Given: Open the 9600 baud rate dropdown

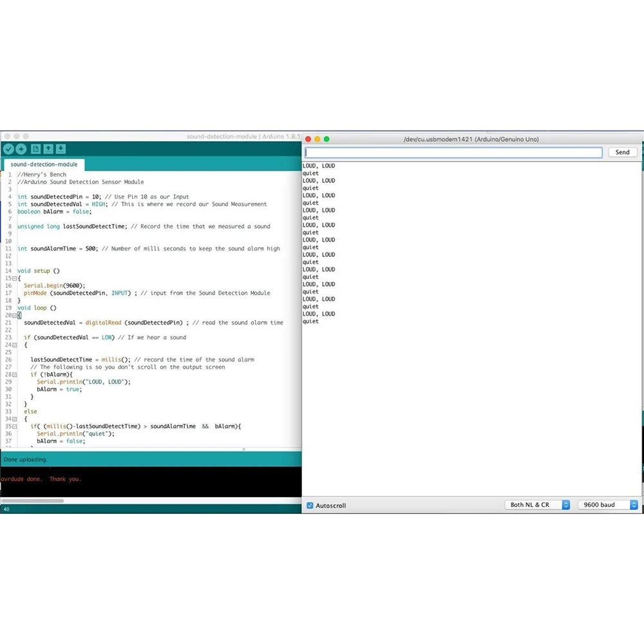Looking at the screenshot, I should tap(607, 505).
